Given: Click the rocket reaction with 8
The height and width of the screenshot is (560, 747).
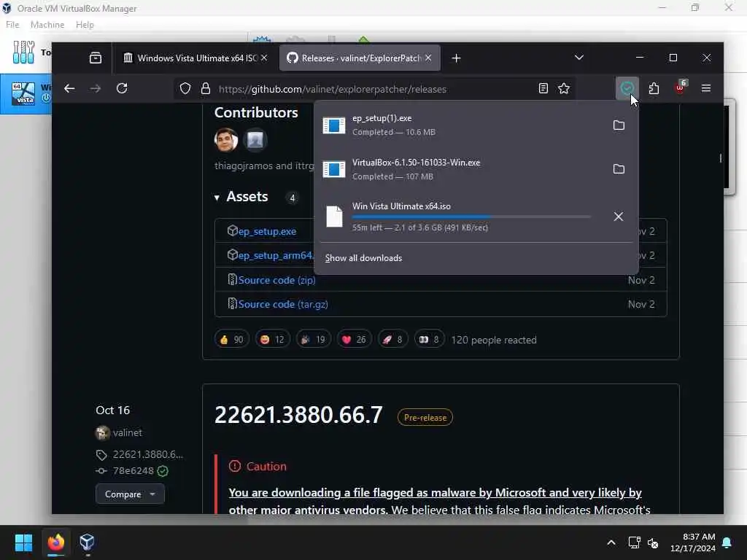Looking at the screenshot, I should pos(393,340).
